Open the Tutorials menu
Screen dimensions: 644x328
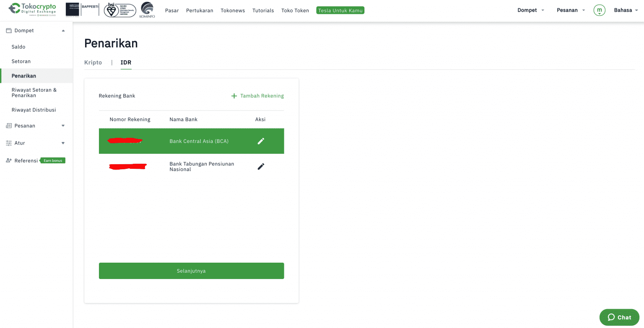click(x=263, y=10)
